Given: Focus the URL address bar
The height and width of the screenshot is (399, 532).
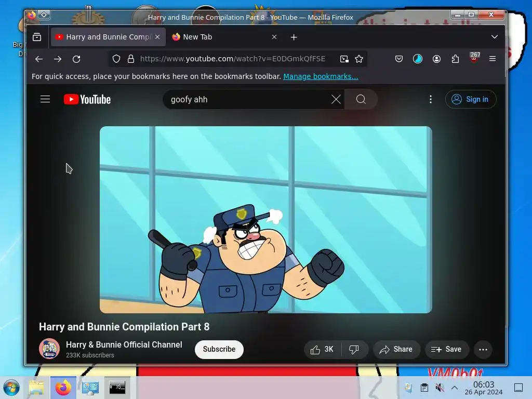Looking at the screenshot, I should click(x=232, y=59).
